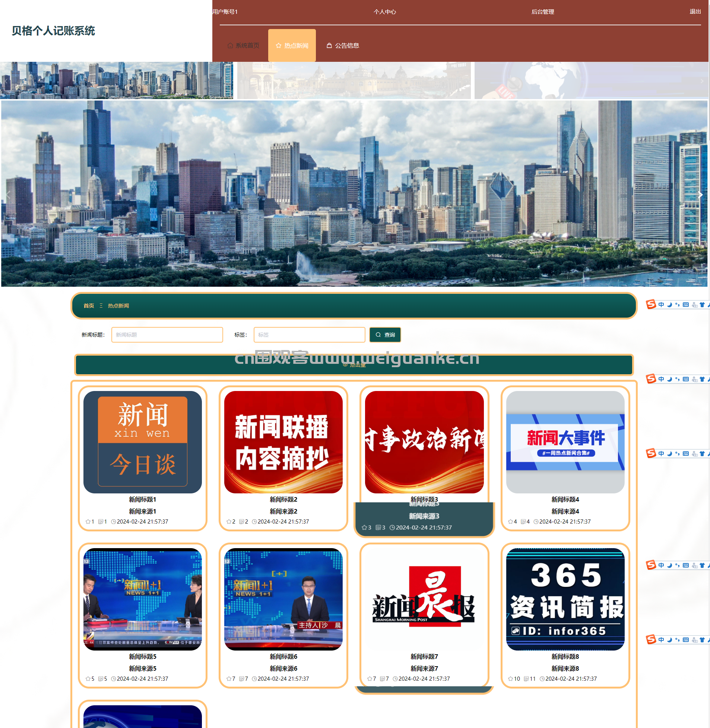Screen dimensions: 710x728
Task: Click the star icon on 新闻标题4 card
Action: tap(510, 522)
